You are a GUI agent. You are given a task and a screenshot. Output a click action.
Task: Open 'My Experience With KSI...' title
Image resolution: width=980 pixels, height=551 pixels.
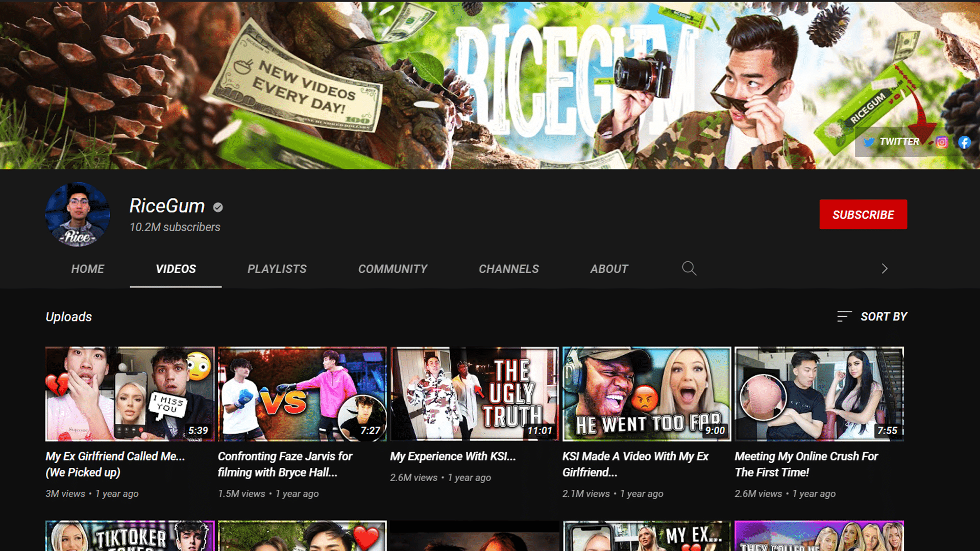coord(453,456)
